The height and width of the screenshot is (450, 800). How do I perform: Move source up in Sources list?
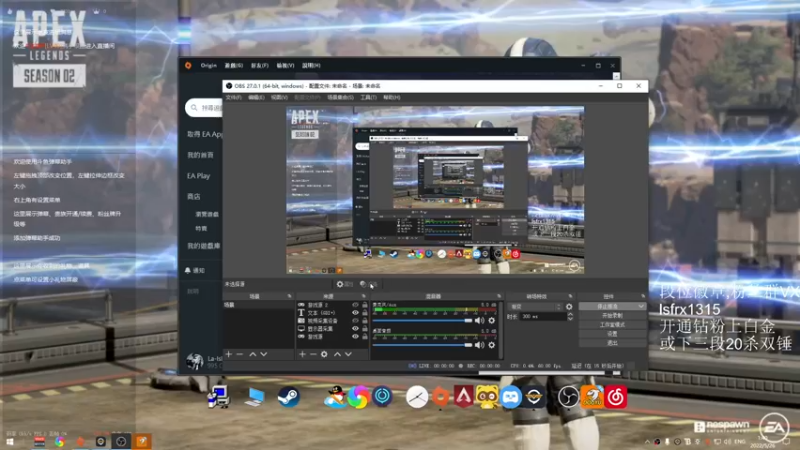click(x=337, y=354)
